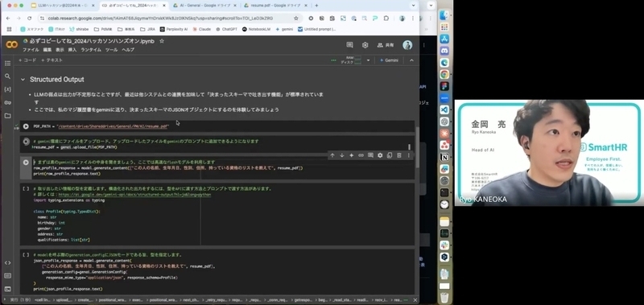
Task: Generate with AI sparkle in cell toolbar
Action: 351,155
